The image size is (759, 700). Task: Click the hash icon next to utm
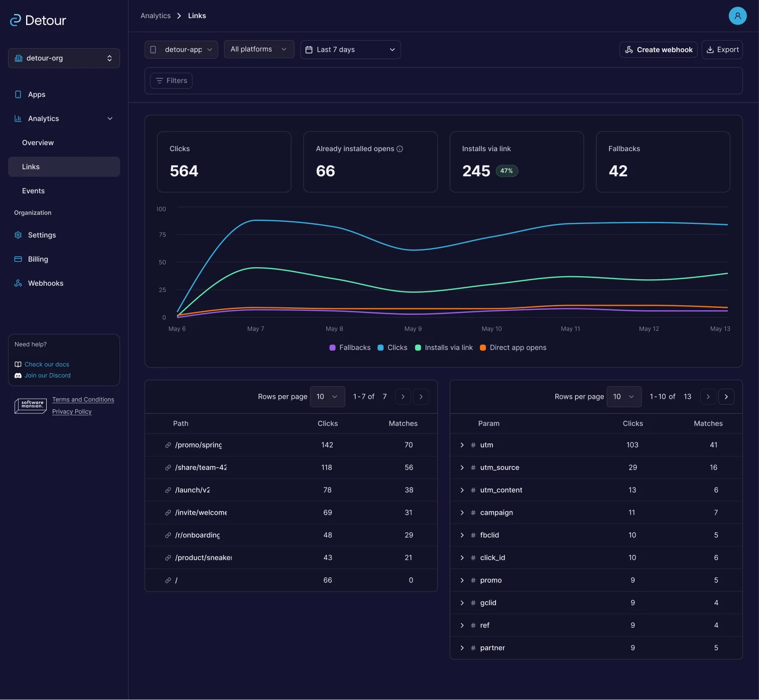(x=473, y=445)
